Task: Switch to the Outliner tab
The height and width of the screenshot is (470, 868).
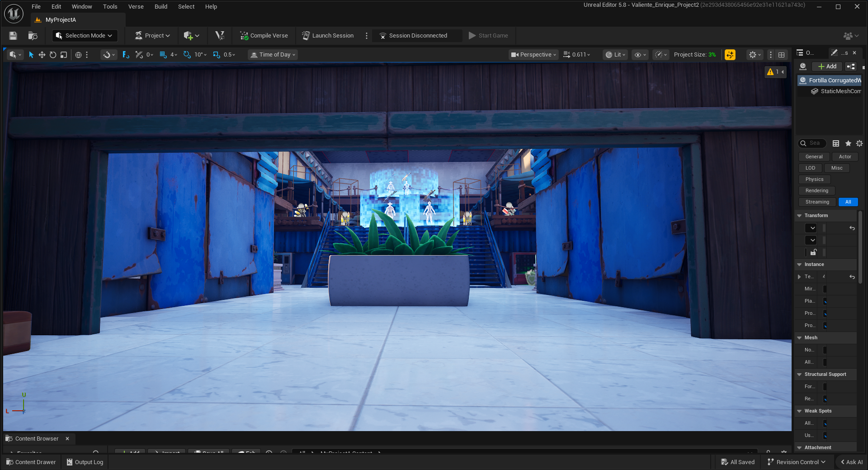Action: [806, 53]
